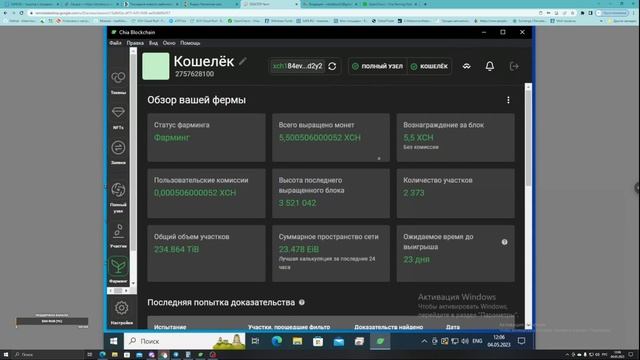Viewport: 640px width, 360px height.
Task: Open Mail app on remote taskbar
Action: pyautogui.click(x=338, y=341)
